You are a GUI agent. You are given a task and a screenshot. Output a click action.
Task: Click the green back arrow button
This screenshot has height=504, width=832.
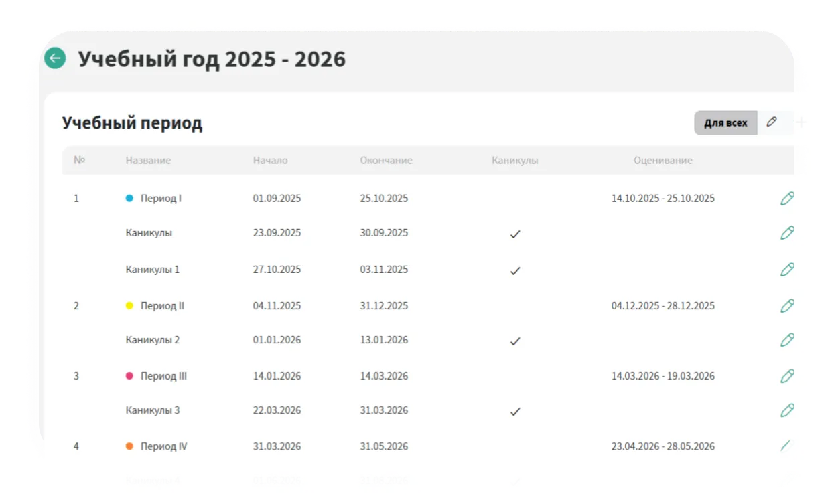tap(55, 58)
